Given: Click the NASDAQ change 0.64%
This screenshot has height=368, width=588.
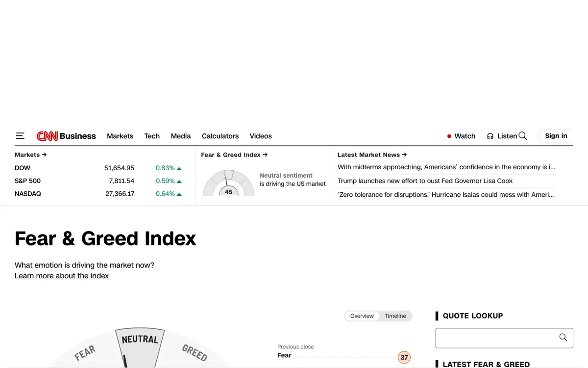Looking at the screenshot, I should [x=169, y=194].
